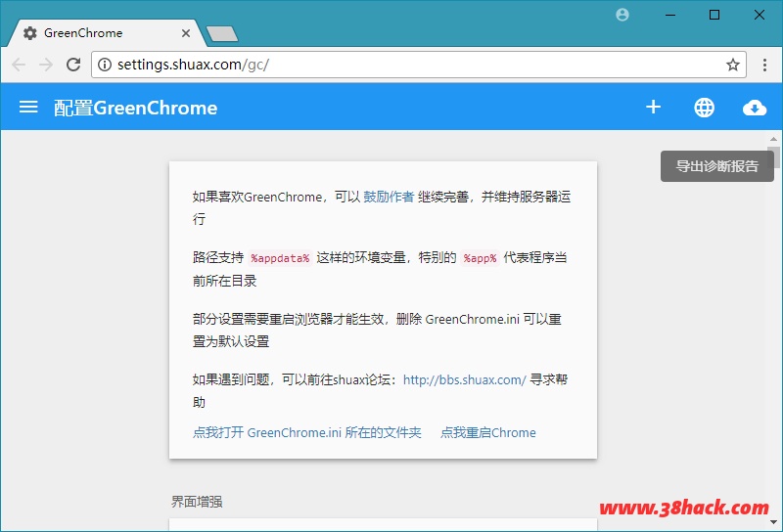Close the GreenChrome tab
Image resolution: width=783 pixels, height=532 pixels.
click(186, 33)
